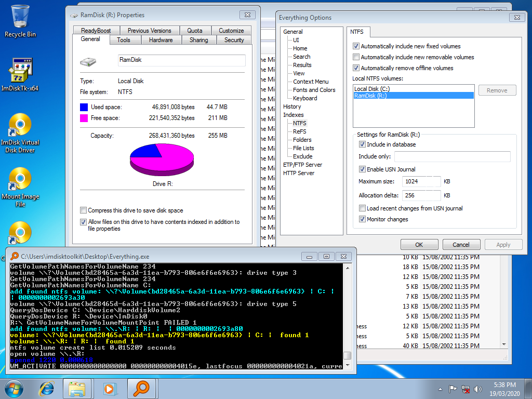Enable Load recent changes from USN journal
This screenshot has height=399, width=532.
click(362, 208)
